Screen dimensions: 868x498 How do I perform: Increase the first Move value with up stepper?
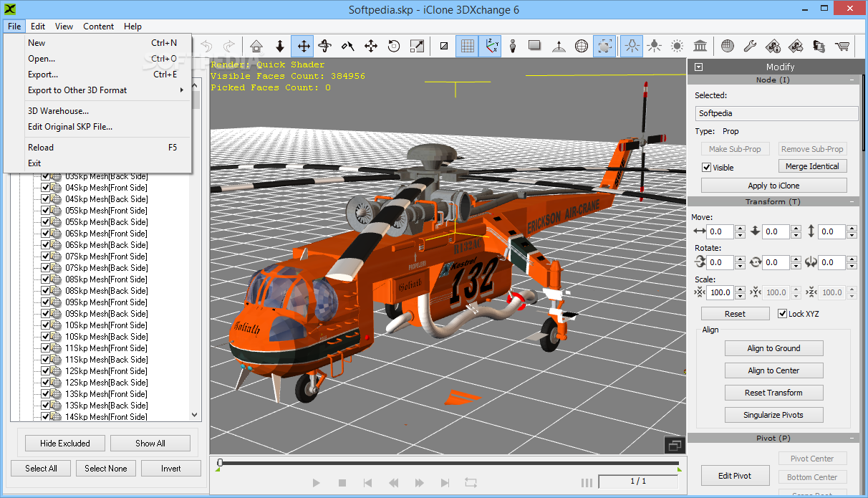click(x=740, y=229)
